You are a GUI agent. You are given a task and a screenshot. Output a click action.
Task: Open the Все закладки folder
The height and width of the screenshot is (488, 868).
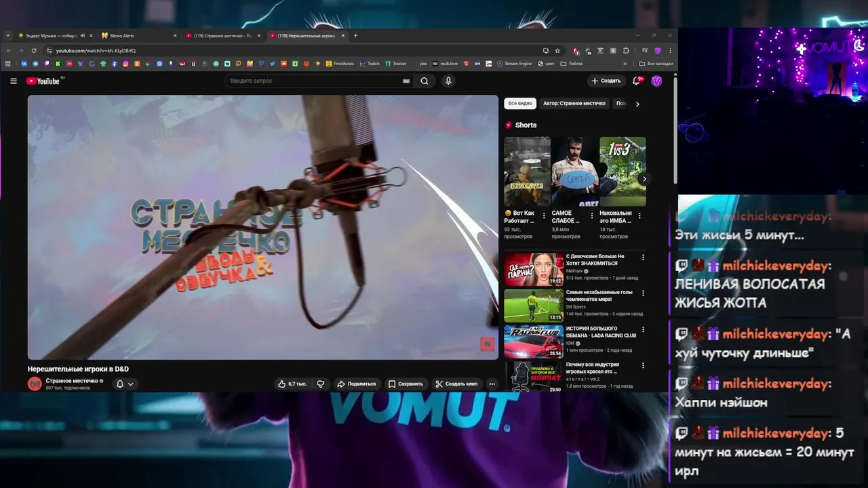click(656, 64)
